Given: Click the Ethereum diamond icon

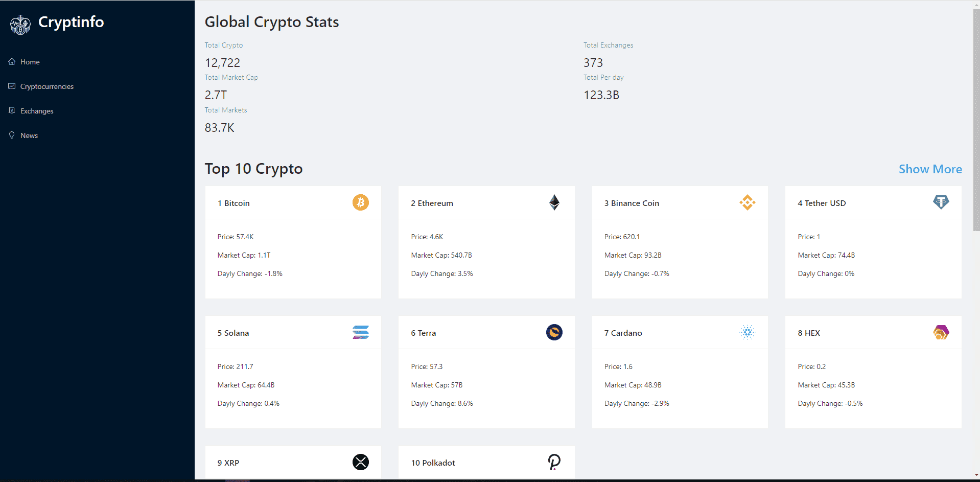Looking at the screenshot, I should point(554,202).
